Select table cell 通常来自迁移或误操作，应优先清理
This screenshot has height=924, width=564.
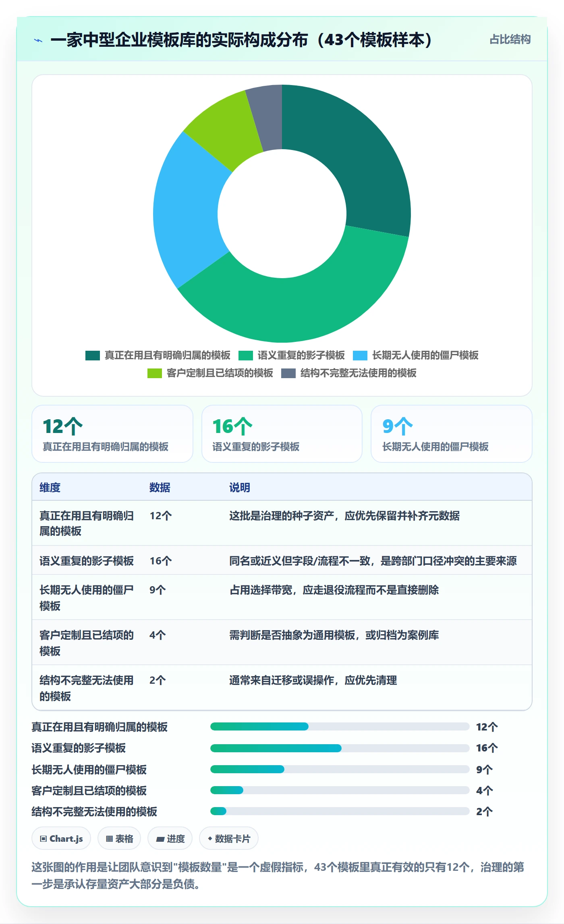313,680
